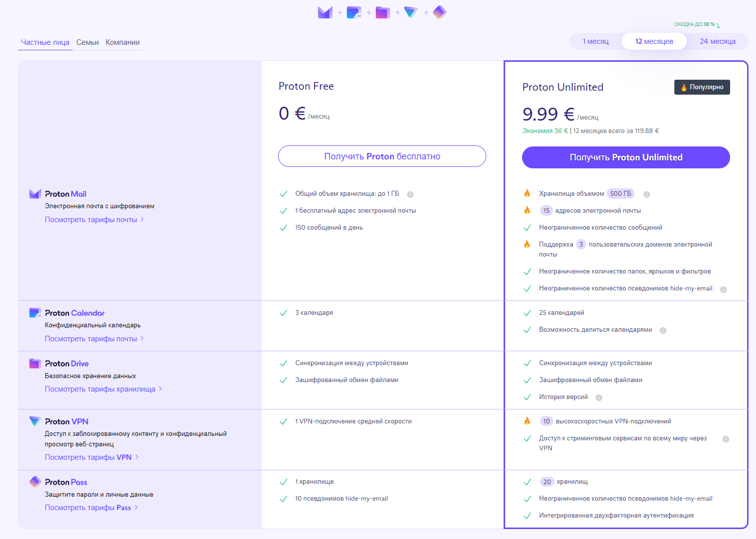This screenshot has width=756, height=539.
Task: Click the Proton VPN icon at top
Action: (x=411, y=12)
